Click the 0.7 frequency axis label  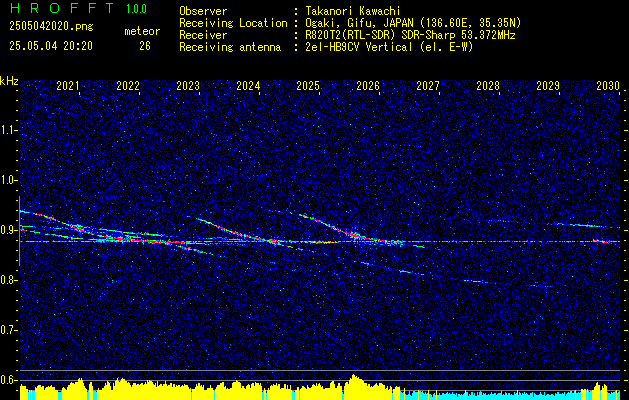point(8,330)
